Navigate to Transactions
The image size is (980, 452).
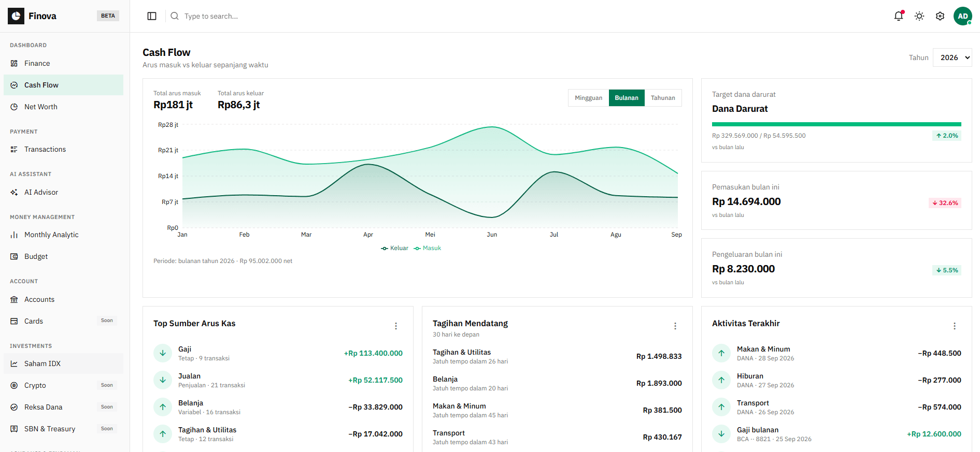coord(63,149)
